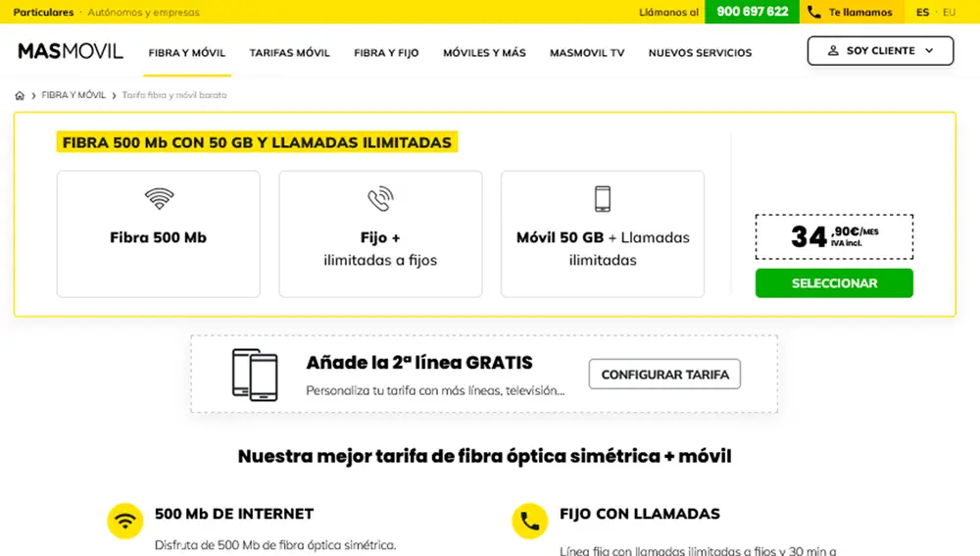
Task: Click the Tarifa fibra y móvil barata breadcrumb
Action: 174,95
